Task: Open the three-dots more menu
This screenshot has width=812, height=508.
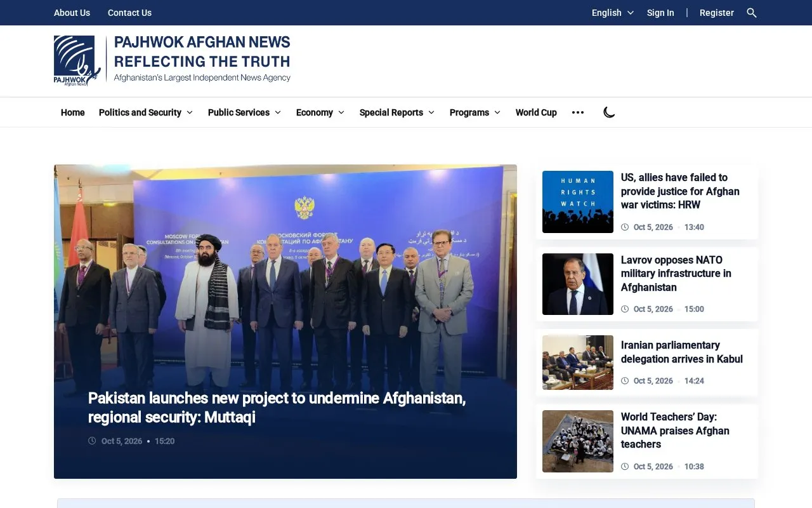Action: coord(577,112)
